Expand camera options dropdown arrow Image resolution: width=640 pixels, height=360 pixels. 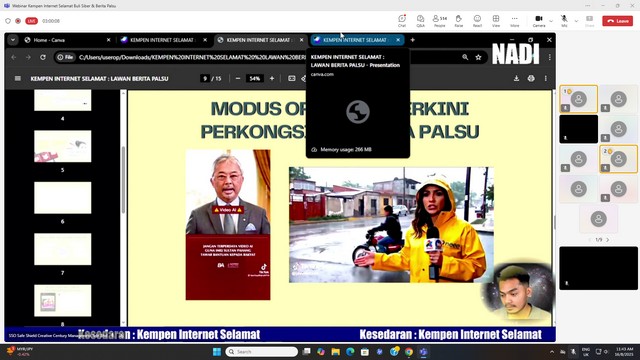click(x=551, y=21)
